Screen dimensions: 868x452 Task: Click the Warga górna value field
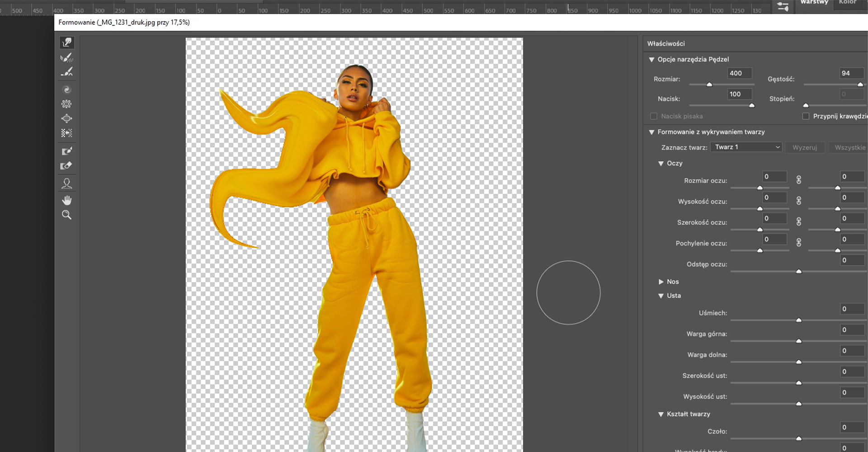point(852,330)
